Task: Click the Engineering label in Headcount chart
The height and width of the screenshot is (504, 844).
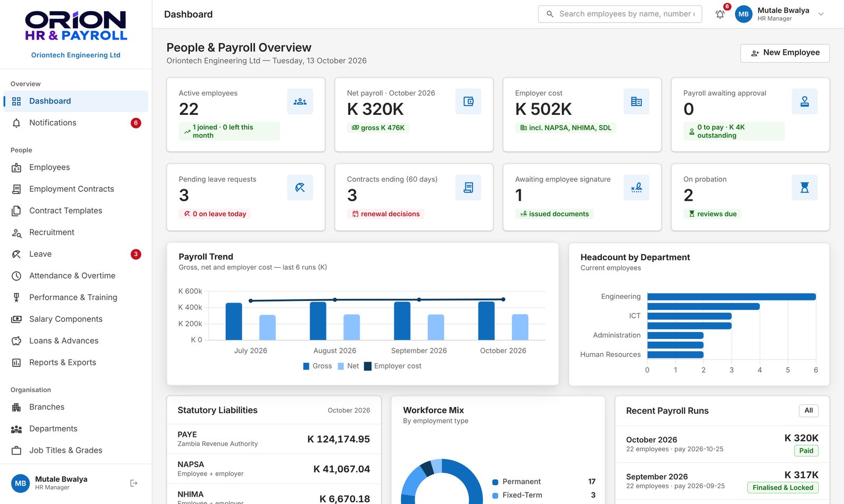Action: point(621,297)
